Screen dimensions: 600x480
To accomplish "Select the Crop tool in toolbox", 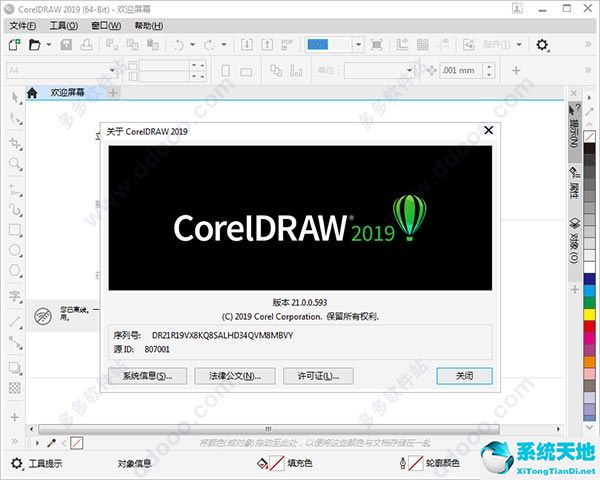I will pyautogui.click(x=15, y=141).
